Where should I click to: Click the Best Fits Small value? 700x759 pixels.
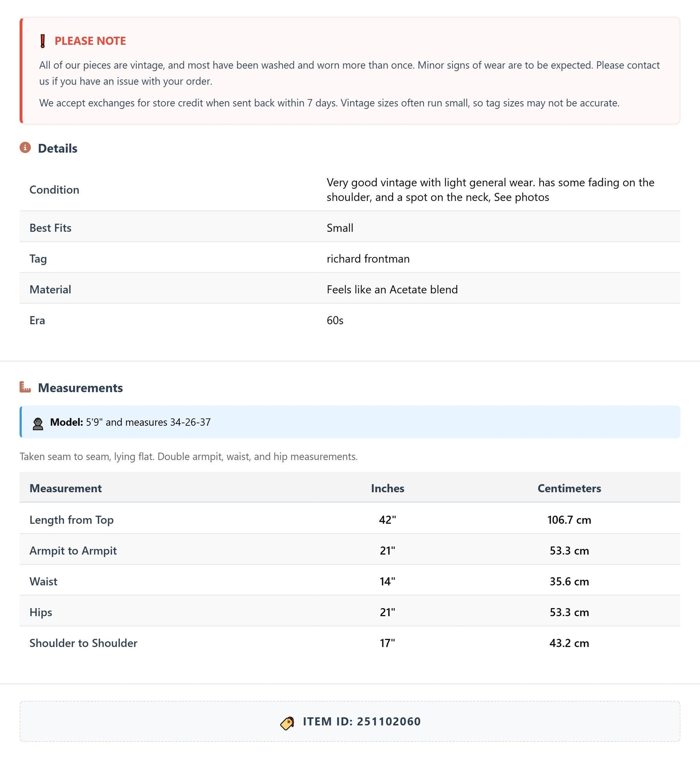(340, 228)
